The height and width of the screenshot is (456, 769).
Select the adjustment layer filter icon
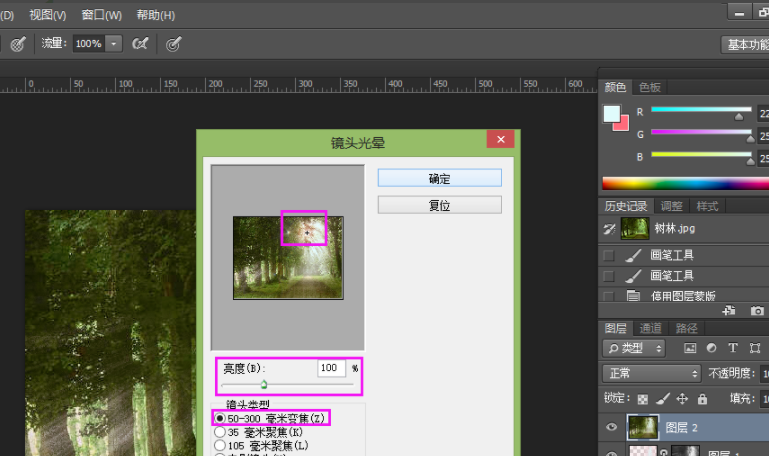tap(711, 349)
